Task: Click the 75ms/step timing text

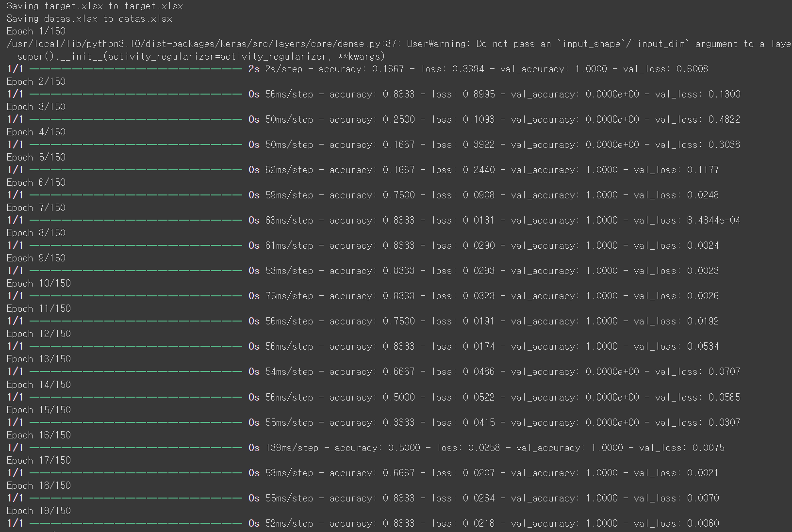Action: (x=289, y=296)
